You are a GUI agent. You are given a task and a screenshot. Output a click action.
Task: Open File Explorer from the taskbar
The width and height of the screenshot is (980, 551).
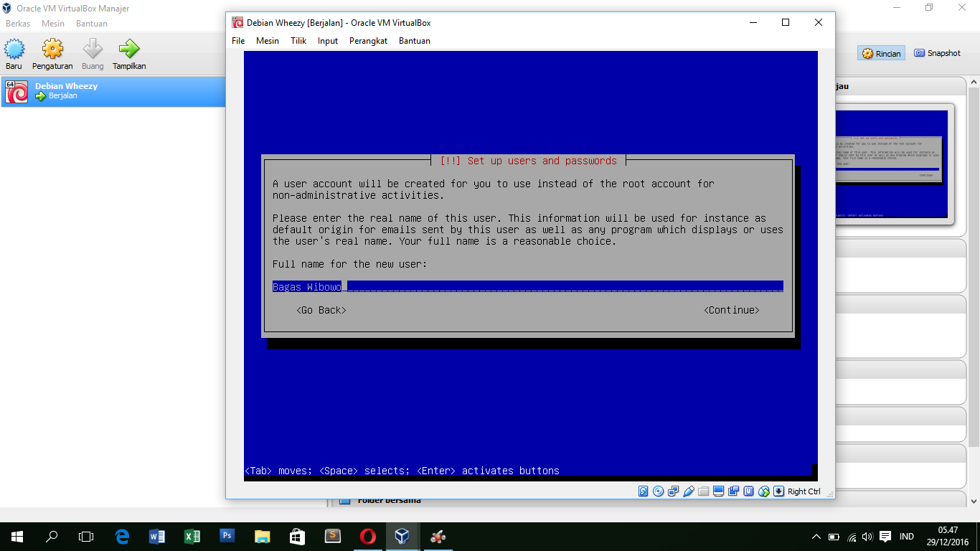pos(262,536)
